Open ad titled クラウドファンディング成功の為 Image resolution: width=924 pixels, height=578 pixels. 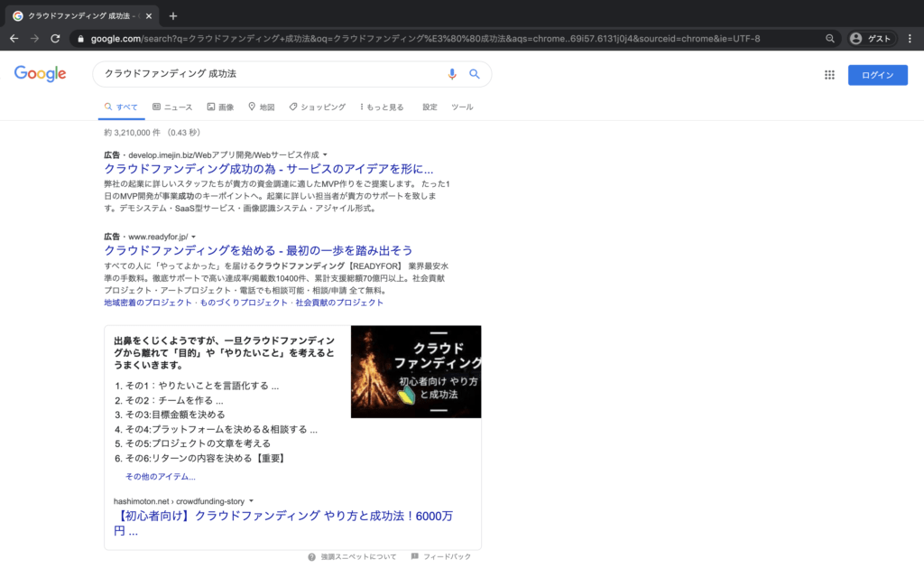click(x=269, y=169)
